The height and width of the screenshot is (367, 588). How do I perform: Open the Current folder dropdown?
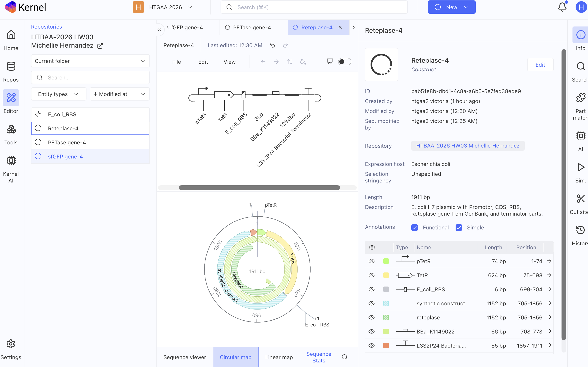click(90, 61)
